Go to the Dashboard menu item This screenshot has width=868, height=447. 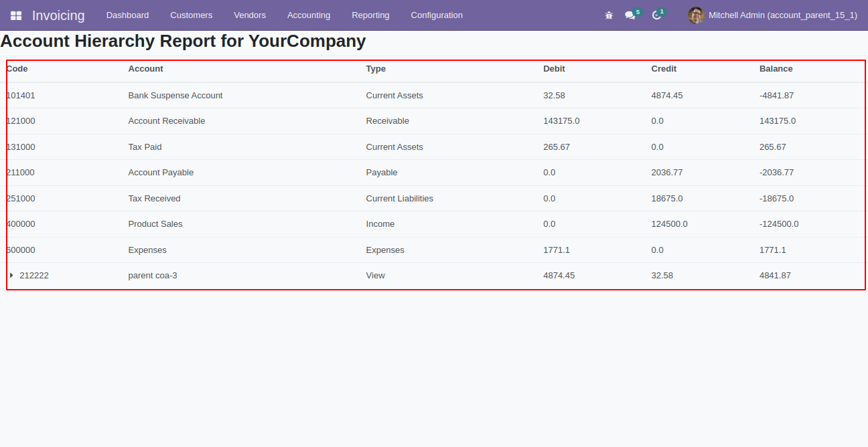(x=127, y=15)
